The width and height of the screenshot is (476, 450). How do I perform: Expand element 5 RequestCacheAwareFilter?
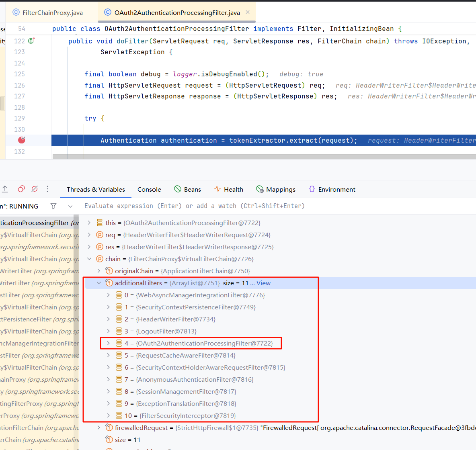(109, 355)
